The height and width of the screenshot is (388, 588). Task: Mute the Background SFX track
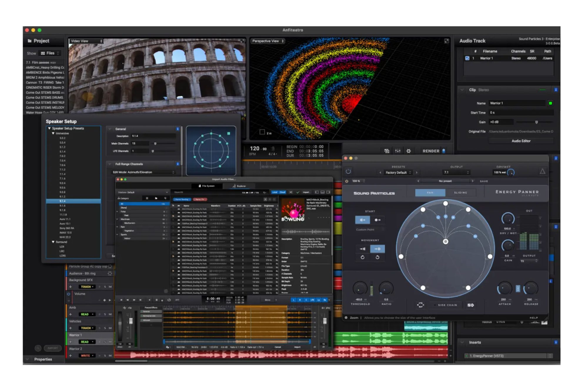(110, 287)
